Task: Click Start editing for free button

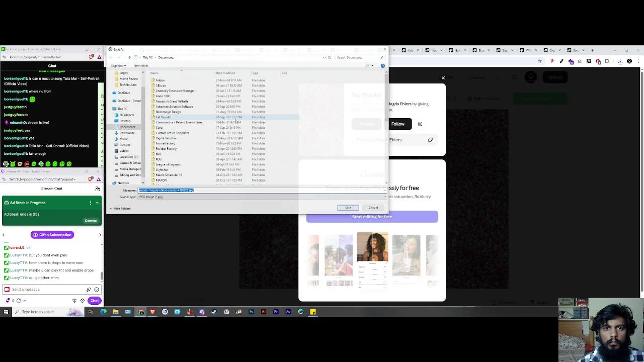Action: 372,217
